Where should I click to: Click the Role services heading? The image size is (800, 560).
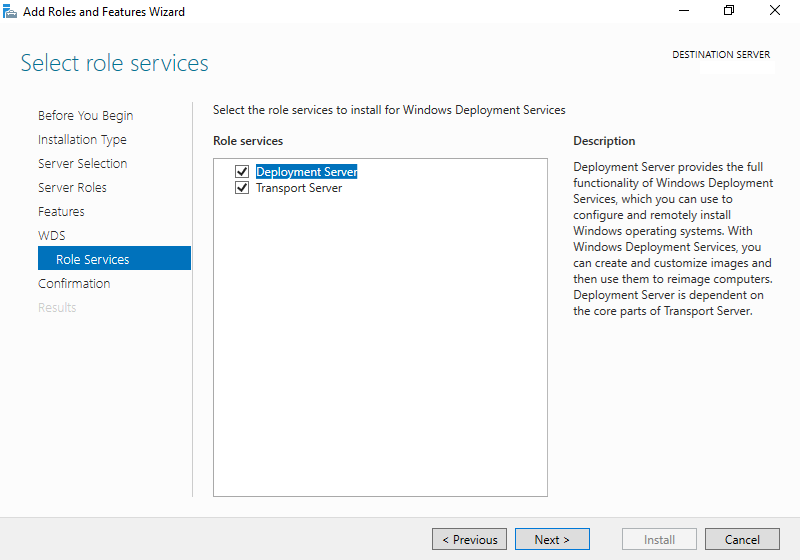pyautogui.click(x=248, y=141)
